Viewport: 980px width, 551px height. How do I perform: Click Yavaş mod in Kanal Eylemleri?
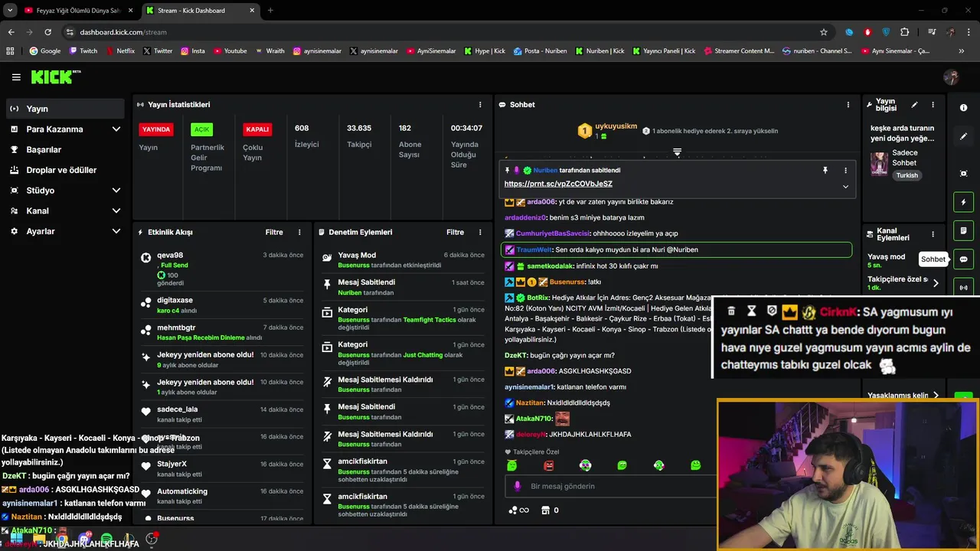[887, 260]
